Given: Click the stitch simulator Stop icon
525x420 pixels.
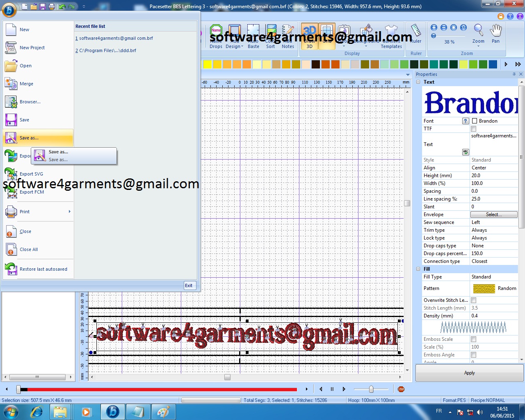Looking at the screenshot, I should (x=401, y=389).
